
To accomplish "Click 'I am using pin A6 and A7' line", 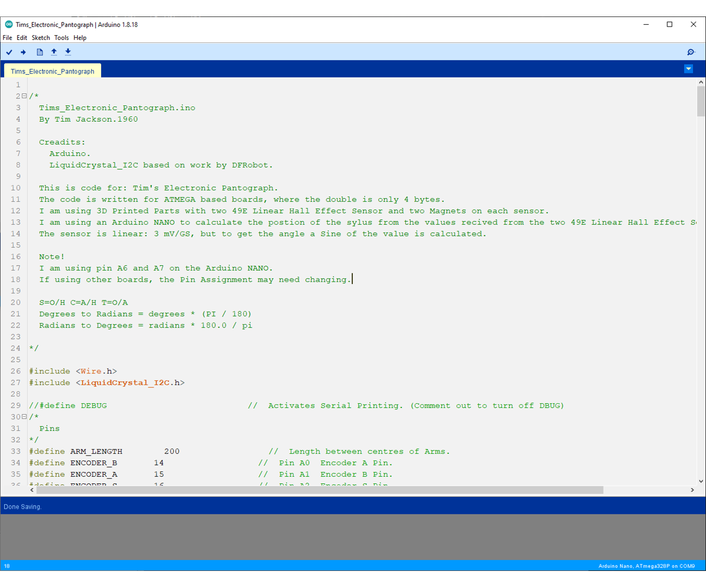I will [x=156, y=268].
